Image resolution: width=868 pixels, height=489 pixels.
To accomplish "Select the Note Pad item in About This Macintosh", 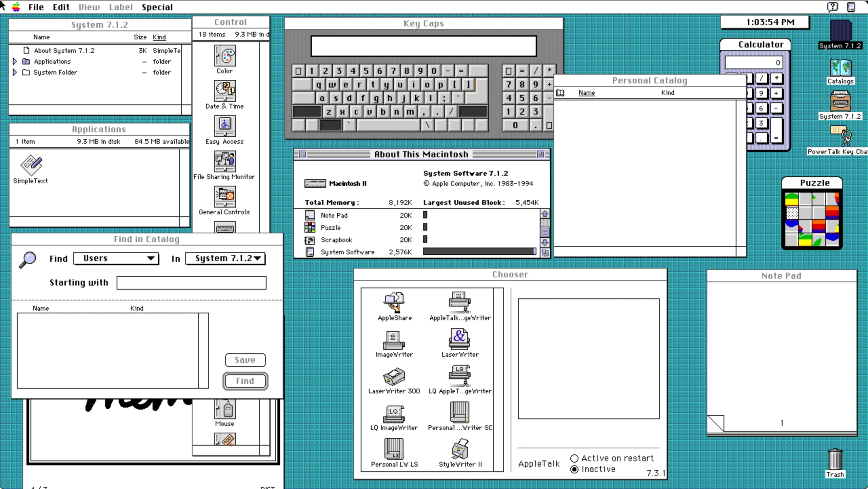I will click(x=334, y=215).
